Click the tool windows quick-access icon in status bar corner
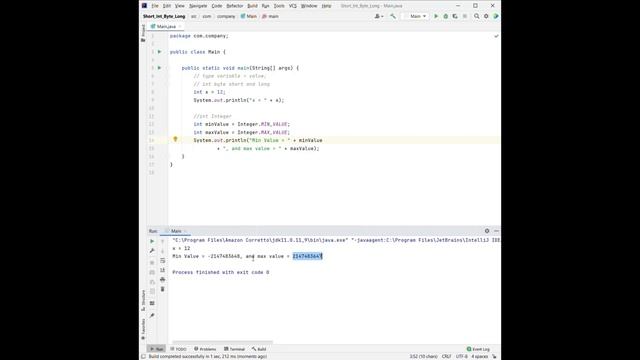This screenshot has width=640, height=360. point(143,357)
